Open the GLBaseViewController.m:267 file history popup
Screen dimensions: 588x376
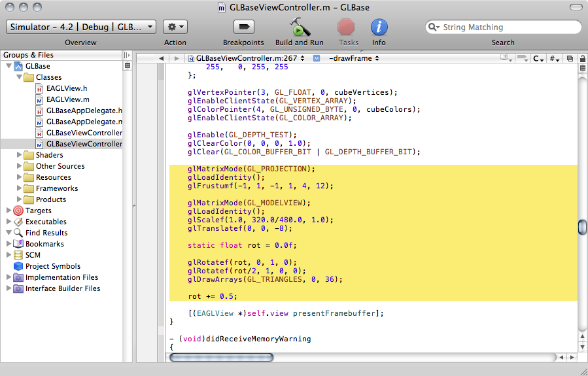click(x=247, y=58)
